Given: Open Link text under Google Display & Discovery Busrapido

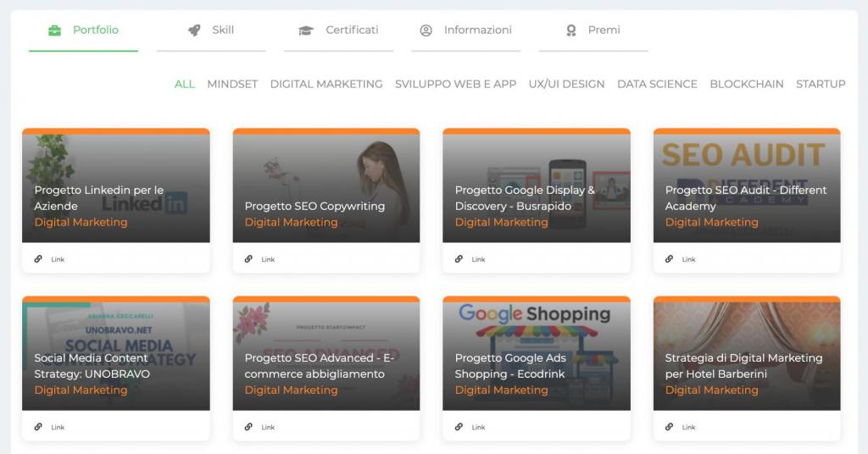Looking at the screenshot, I should (478, 259).
